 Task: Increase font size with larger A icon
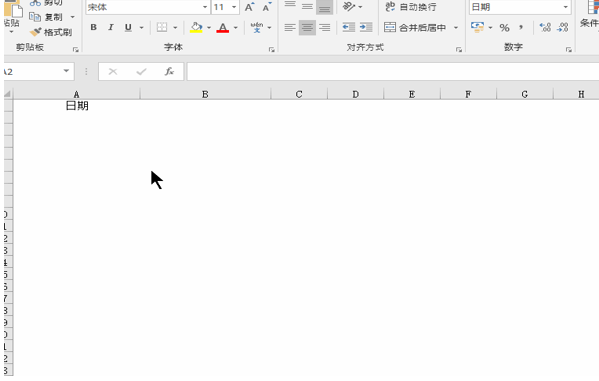point(249,7)
